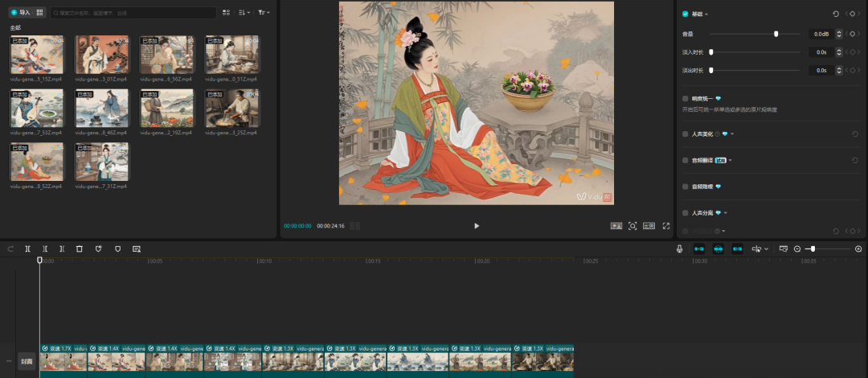Add keyframe for 淡入时长 fade-in
This screenshot has height=378, width=868.
[853, 52]
